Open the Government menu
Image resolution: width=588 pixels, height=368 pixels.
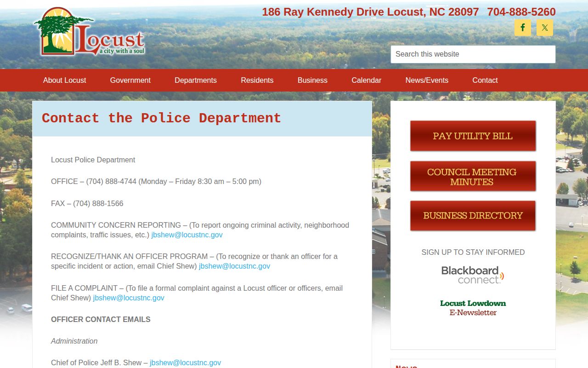tap(130, 80)
